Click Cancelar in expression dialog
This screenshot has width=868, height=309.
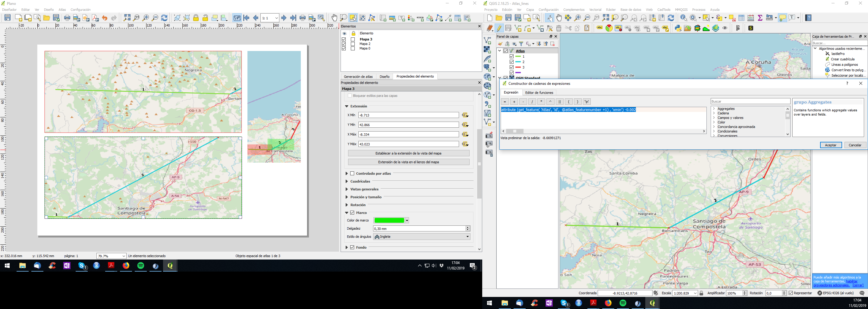855,145
